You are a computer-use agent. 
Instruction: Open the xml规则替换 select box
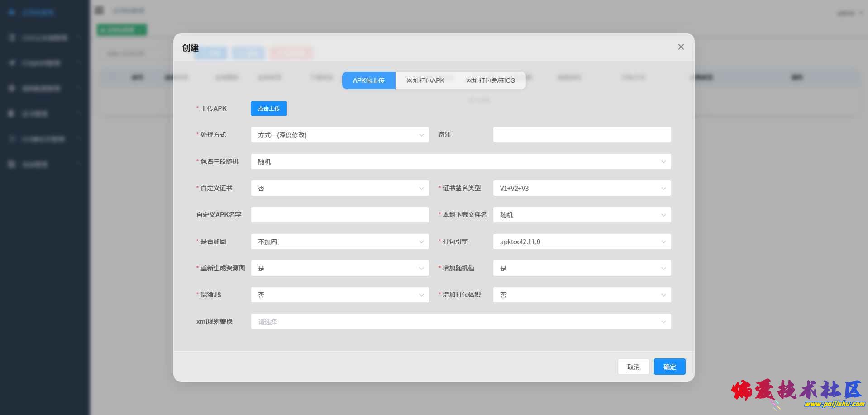[460, 321]
